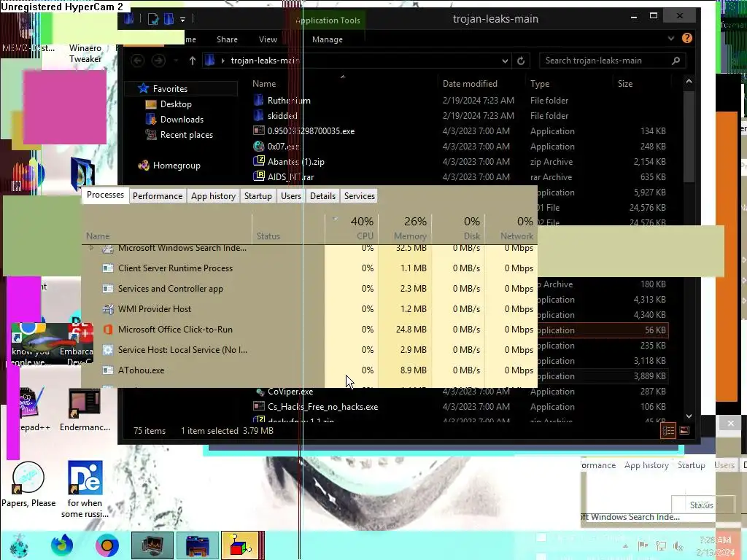The image size is (747, 560).
Task: Open the Users tab in Task Manager
Action: tap(290, 195)
